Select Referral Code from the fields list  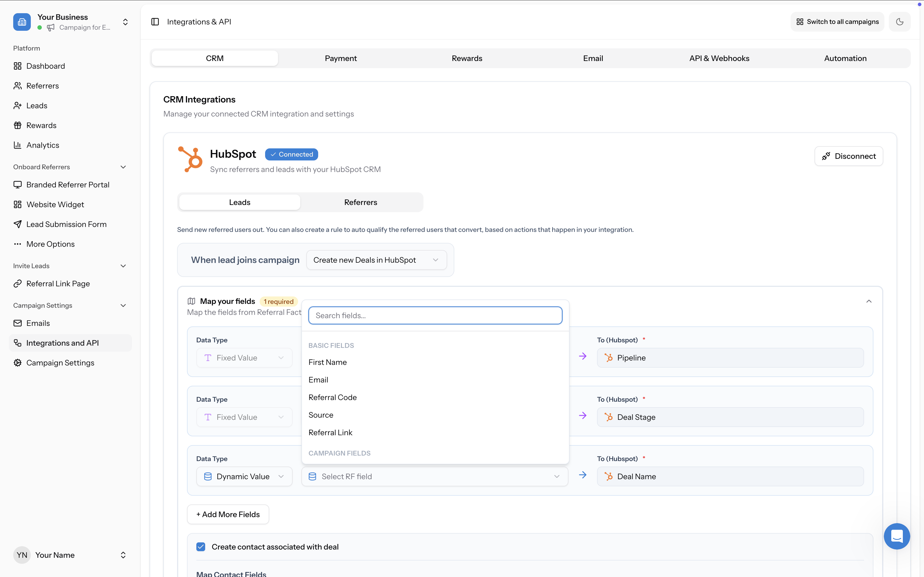pyautogui.click(x=332, y=397)
